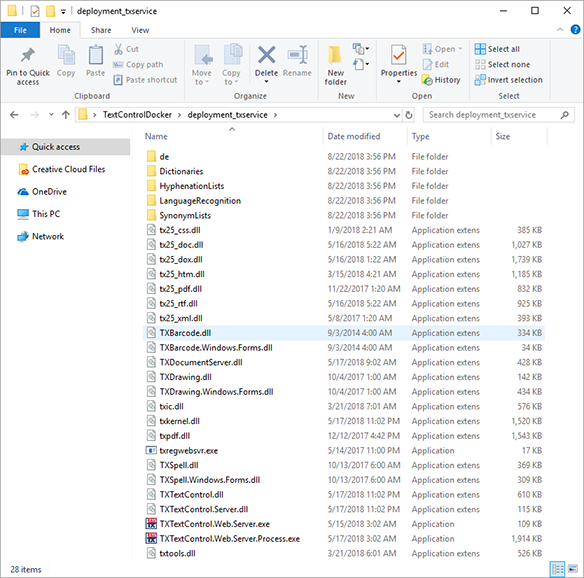The image size is (584, 578).
Task: Click the Rename icon
Action: [x=297, y=55]
